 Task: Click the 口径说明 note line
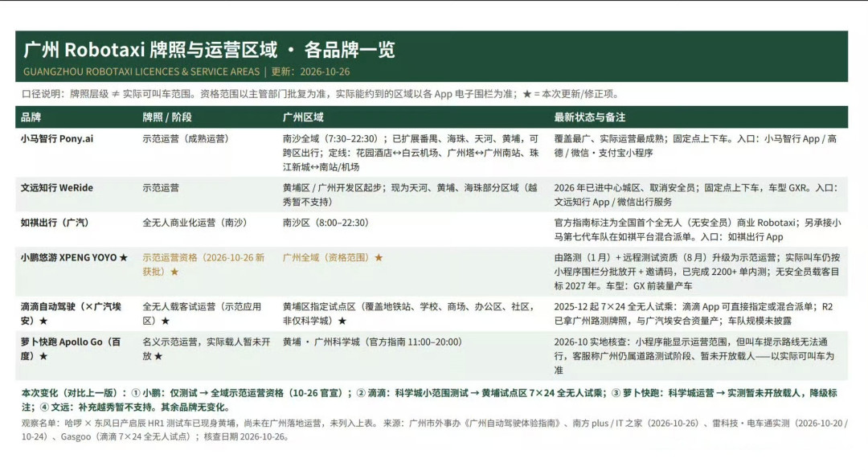(320, 94)
